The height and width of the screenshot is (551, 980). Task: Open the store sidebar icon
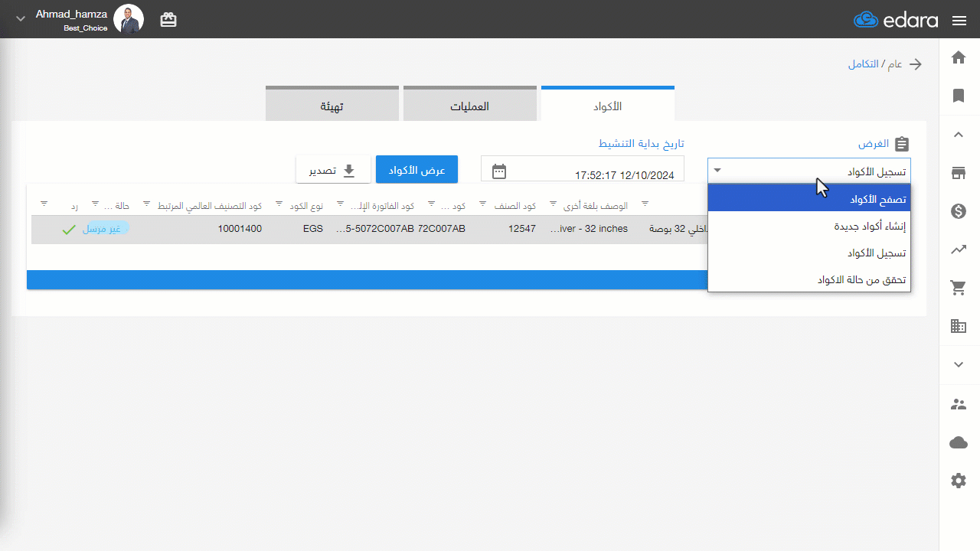click(959, 173)
